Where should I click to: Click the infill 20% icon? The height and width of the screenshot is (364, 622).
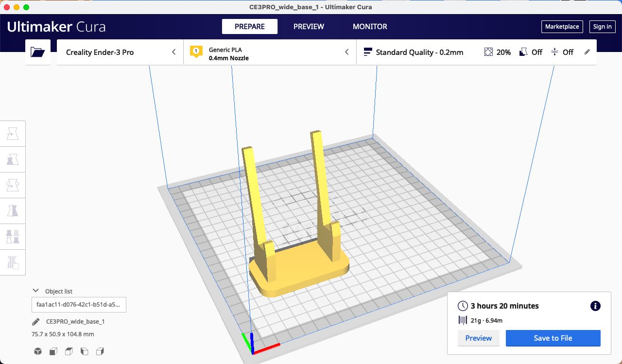click(x=489, y=52)
